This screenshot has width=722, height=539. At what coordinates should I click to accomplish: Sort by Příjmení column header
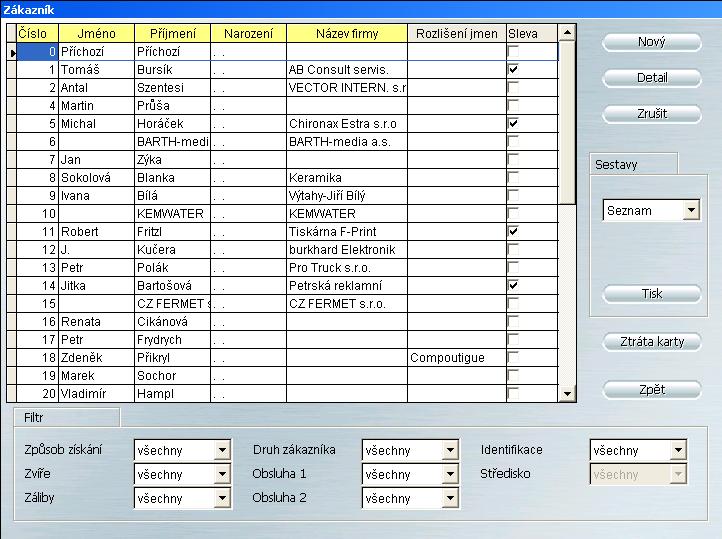point(171,34)
